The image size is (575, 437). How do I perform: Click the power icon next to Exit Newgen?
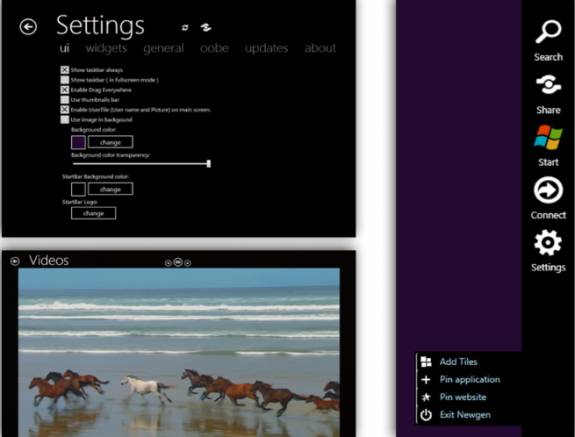pyautogui.click(x=426, y=415)
